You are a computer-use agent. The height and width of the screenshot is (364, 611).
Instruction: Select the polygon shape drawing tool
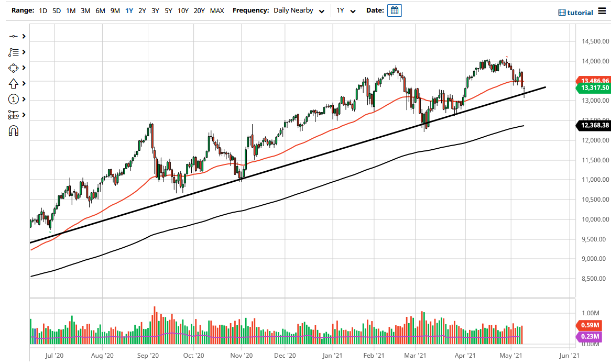[x=14, y=68]
